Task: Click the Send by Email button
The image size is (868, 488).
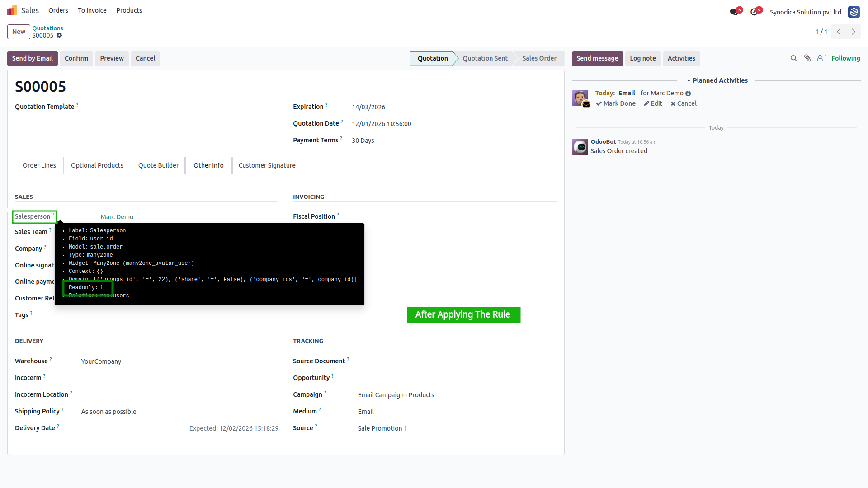Action: [x=33, y=58]
